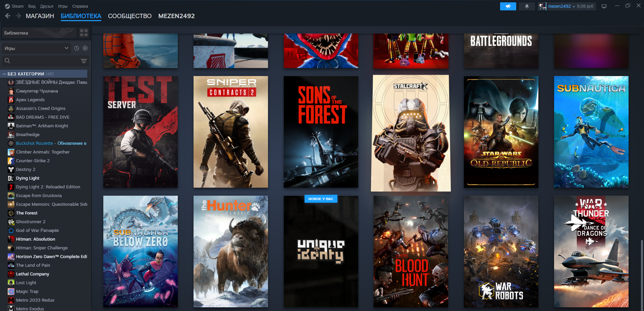This screenshot has height=311, width=644.
Task: Select Batman: Arkham Knight in the list
Action: pyautogui.click(x=42, y=126)
